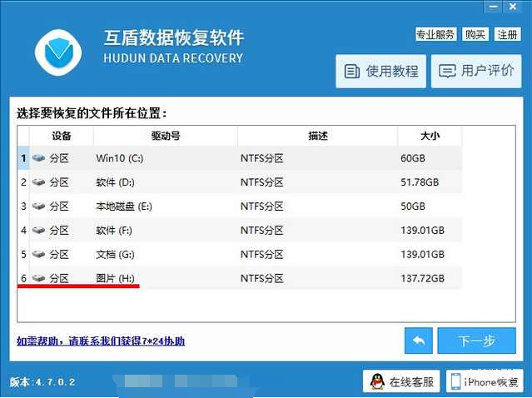
Task: Click 注册 register button
Action: click(507, 34)
